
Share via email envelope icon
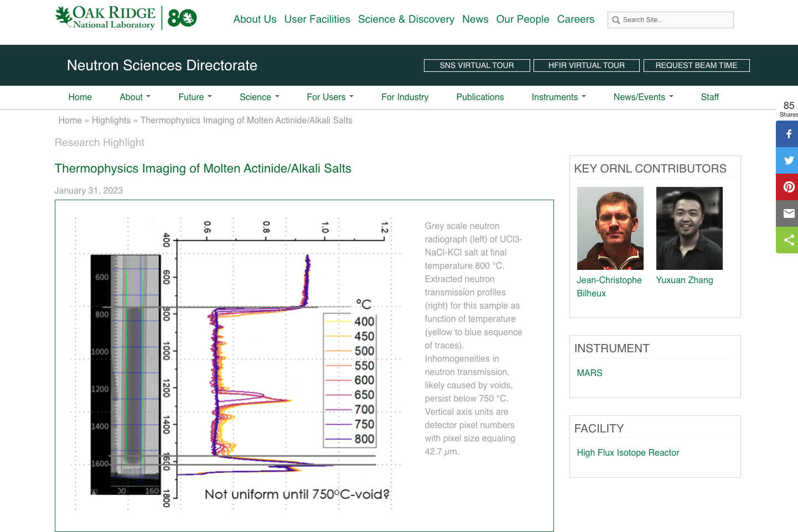[789, 213]
